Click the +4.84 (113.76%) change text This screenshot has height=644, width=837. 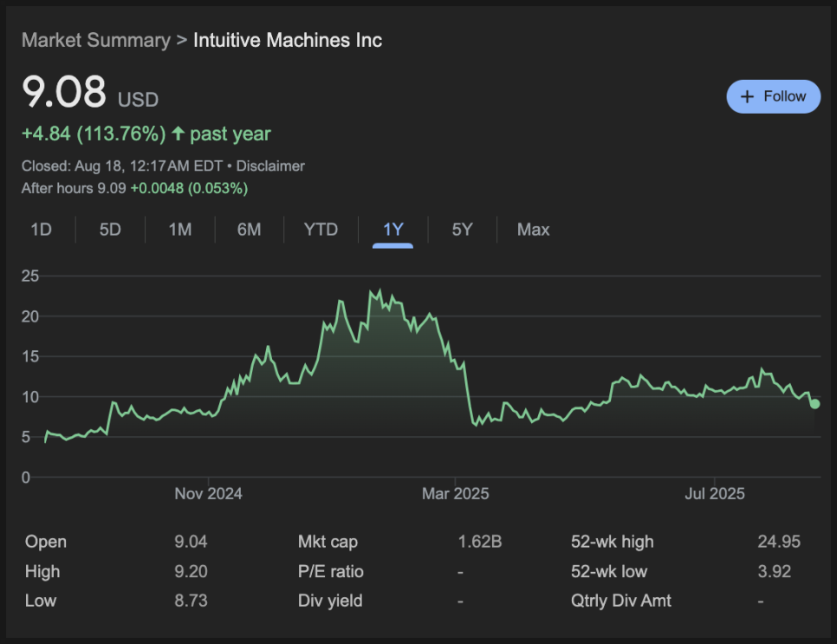(x=94, y=133)
